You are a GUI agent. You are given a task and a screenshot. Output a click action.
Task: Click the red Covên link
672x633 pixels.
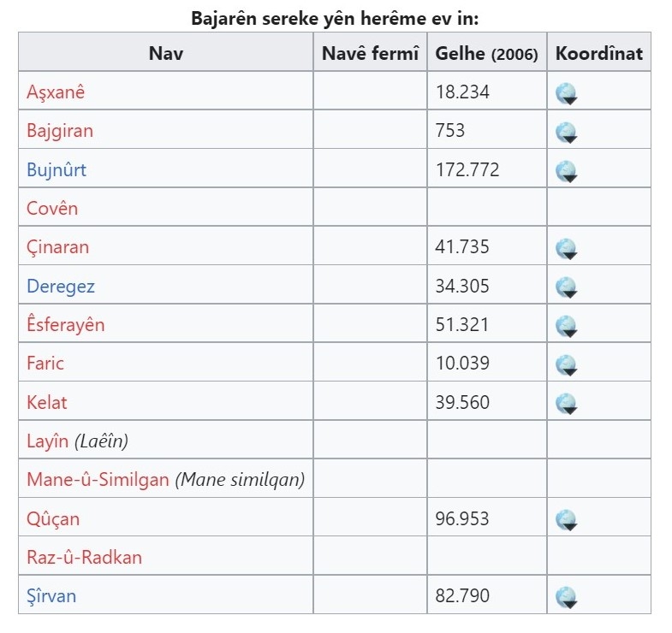52,208
